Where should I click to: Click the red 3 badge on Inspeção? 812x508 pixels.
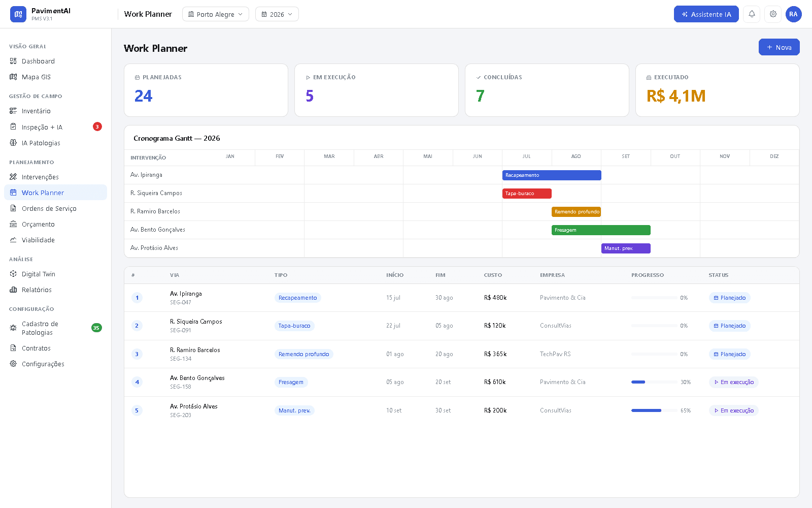click(97, 126)
